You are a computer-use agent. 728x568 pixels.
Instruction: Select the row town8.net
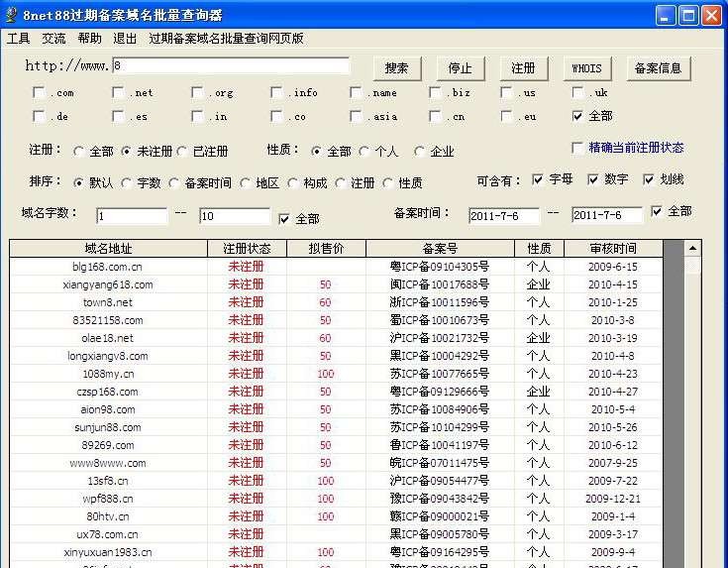point(336,302)
